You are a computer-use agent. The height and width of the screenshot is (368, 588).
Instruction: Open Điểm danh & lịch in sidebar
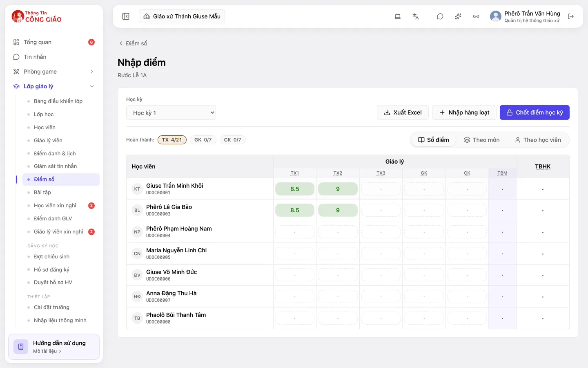pyautogui.click(x=61, y=153)
